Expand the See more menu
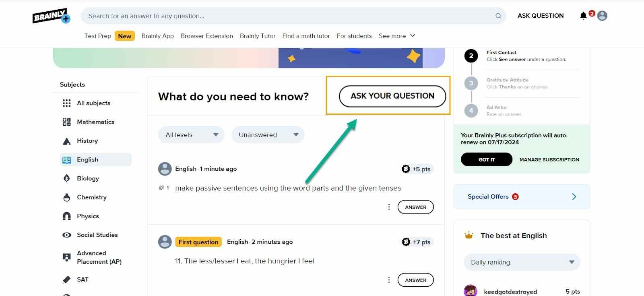This screenshot has height=296, width=644. coord(396,36)
